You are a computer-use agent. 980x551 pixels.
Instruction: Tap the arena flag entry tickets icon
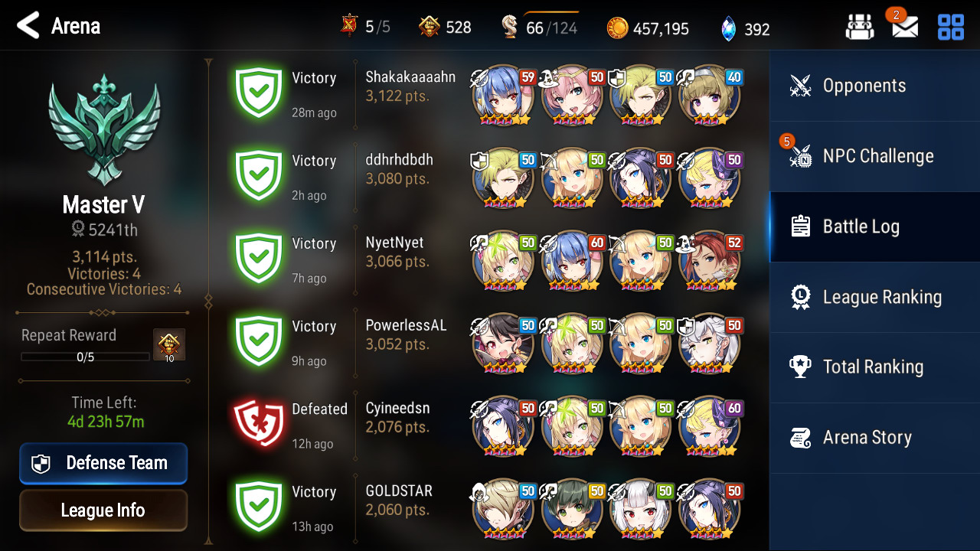click(350, 27)
